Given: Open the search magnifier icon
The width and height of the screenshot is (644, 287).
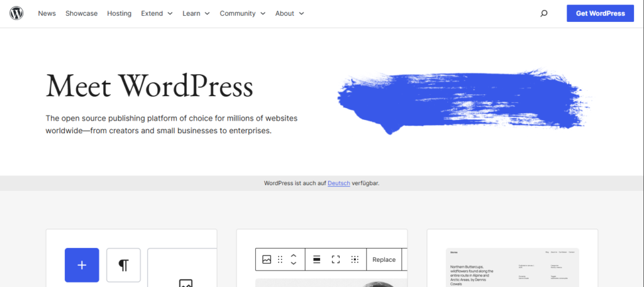Looking at the screenshot, I should [544, 14].
